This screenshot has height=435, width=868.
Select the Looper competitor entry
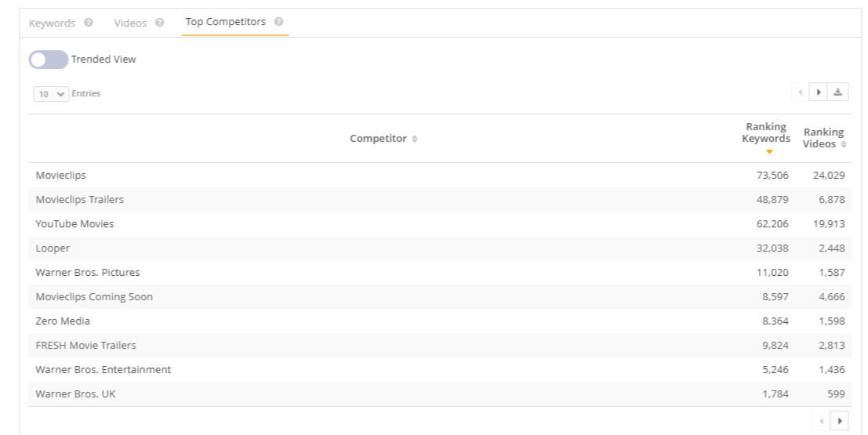(53, 248)
